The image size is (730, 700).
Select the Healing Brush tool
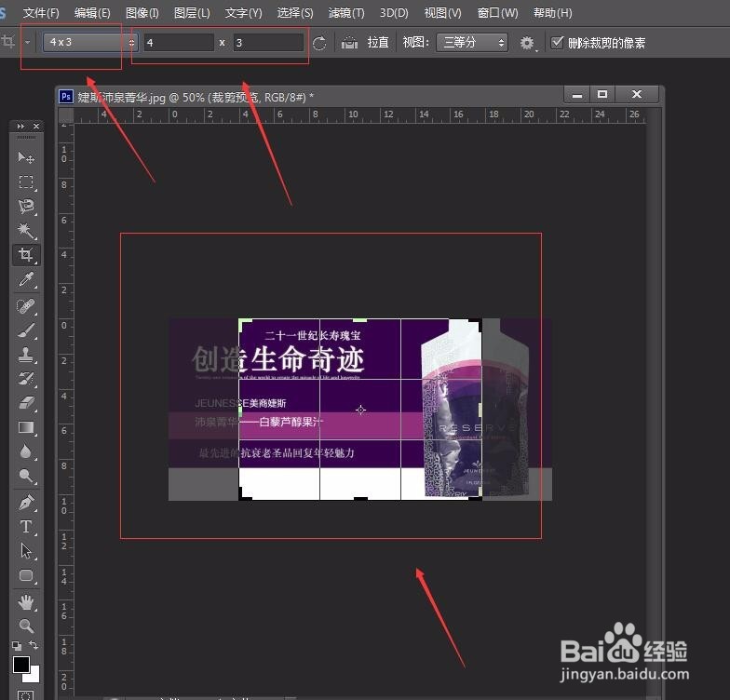26,306
